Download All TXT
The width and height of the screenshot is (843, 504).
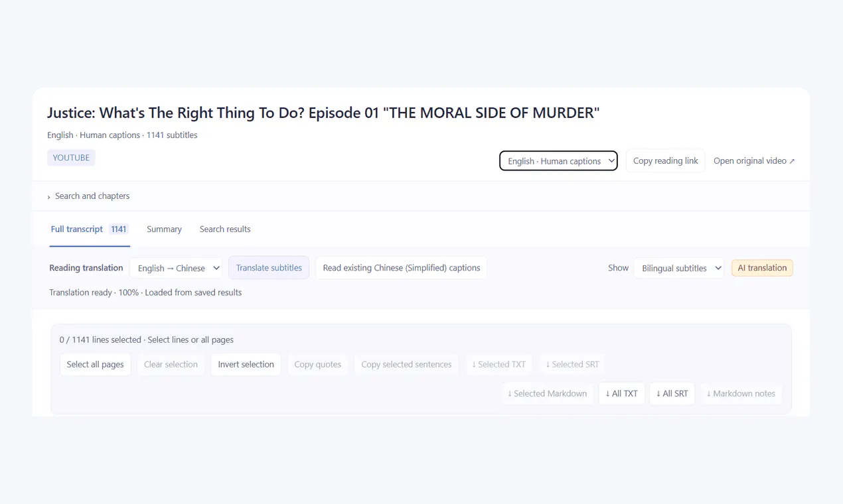pos(621,394)
